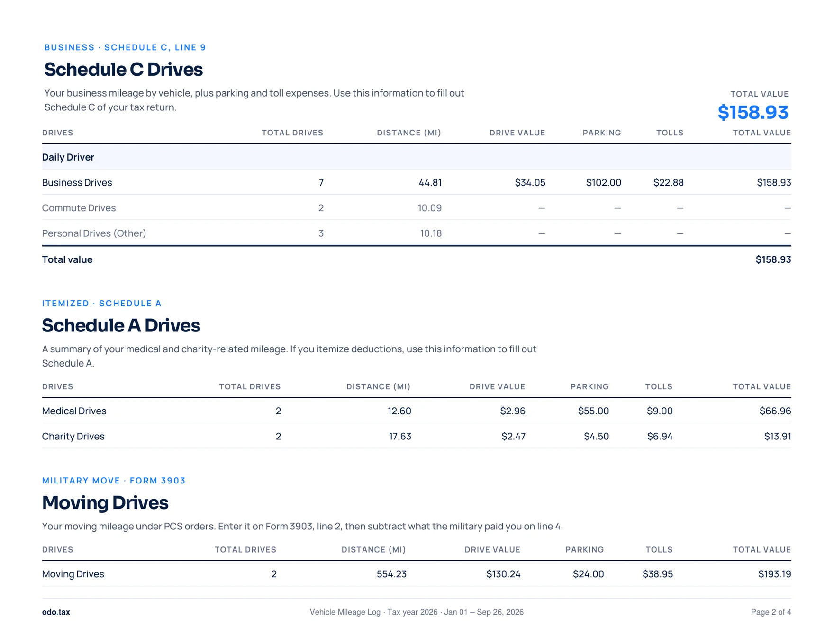Select the large blue $158.93 total value
The width and height of the screenshot is (834, 644).
pos(753,113)
